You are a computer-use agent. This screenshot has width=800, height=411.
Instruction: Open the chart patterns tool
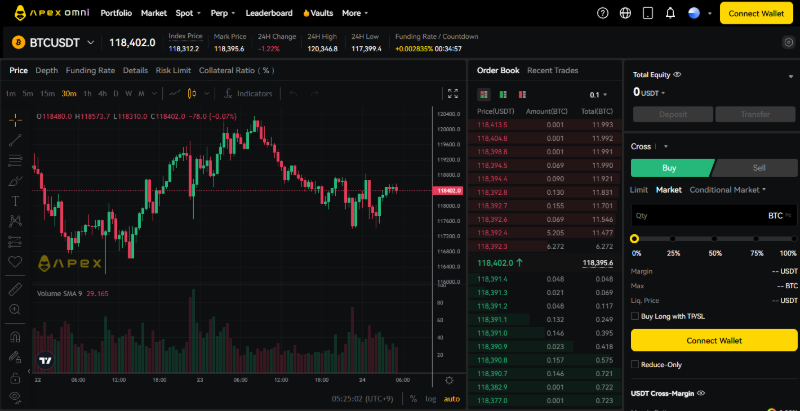[x=15, y=221]
